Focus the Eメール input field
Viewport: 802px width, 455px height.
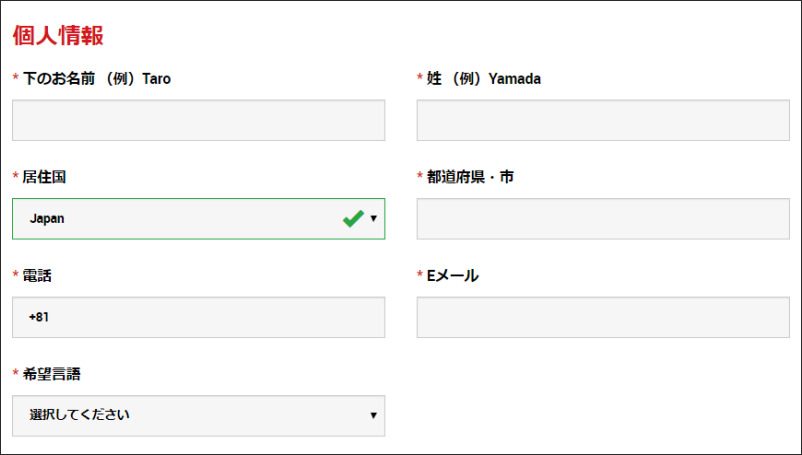pyautogui.click(x=603, y=317)
